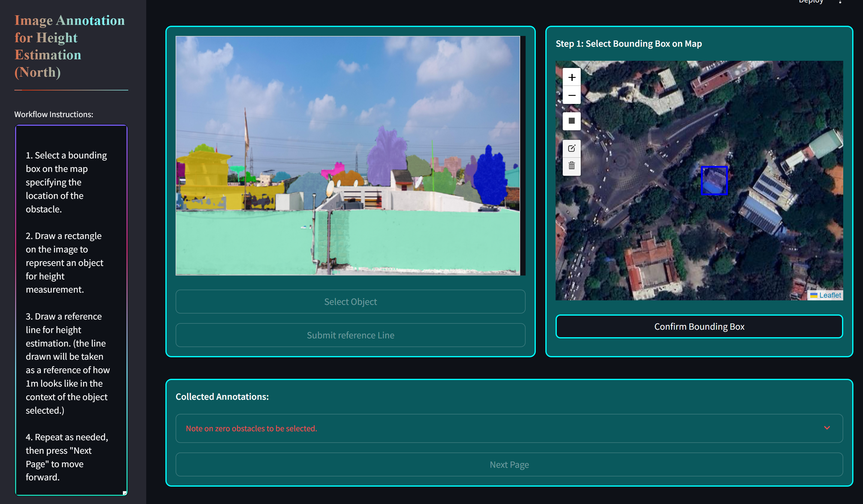Click the edit layers icon on map
This screenshot has height=504, width=863.
tap(571, 149)
